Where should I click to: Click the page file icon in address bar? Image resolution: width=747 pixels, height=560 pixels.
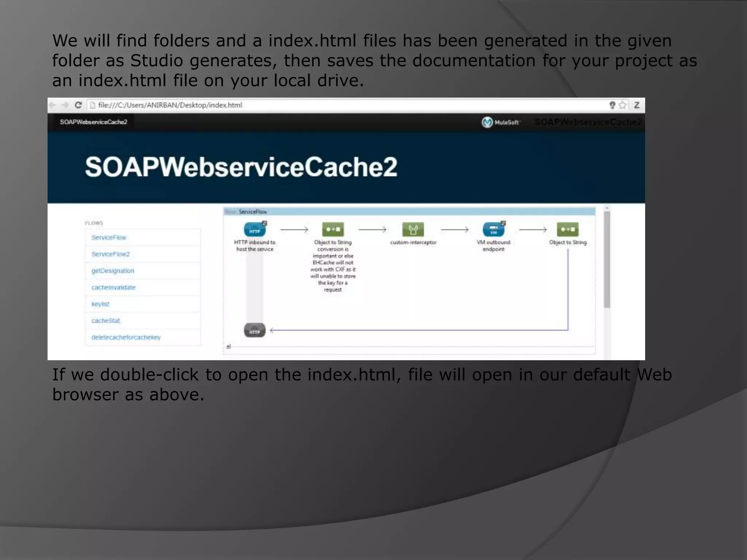[93, 105]
